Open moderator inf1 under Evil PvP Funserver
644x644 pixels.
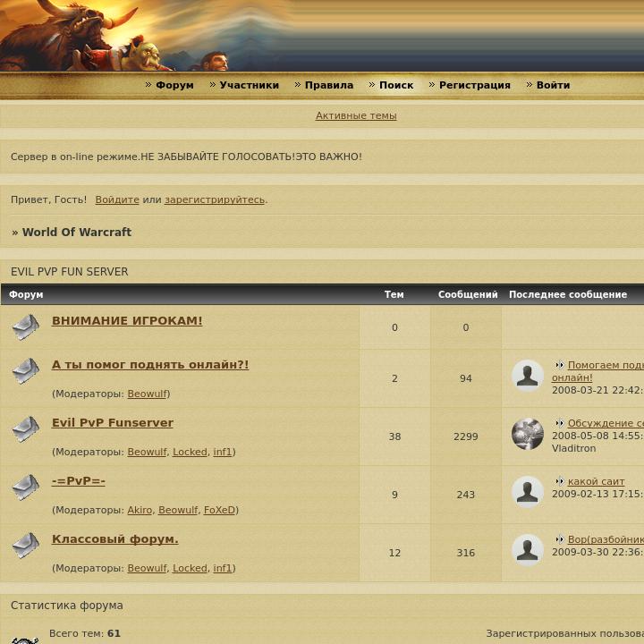[x=223, y=452]
